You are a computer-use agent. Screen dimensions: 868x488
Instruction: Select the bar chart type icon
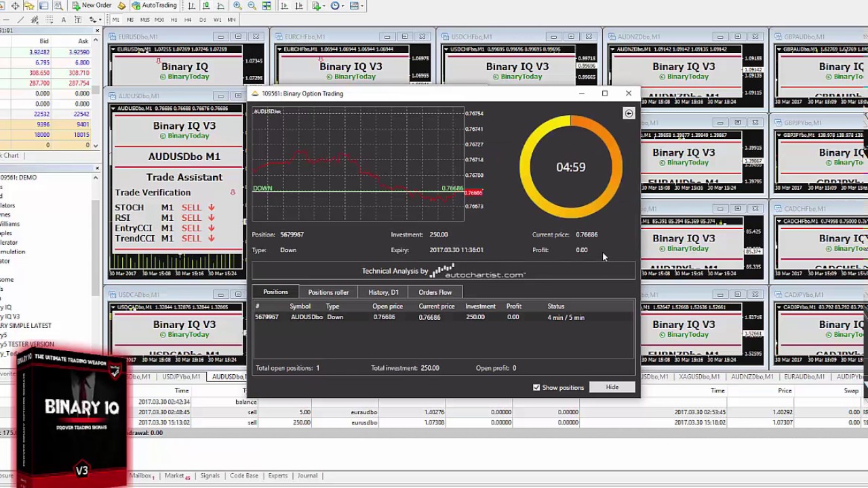pyautogui.click(x=192, y=5)
